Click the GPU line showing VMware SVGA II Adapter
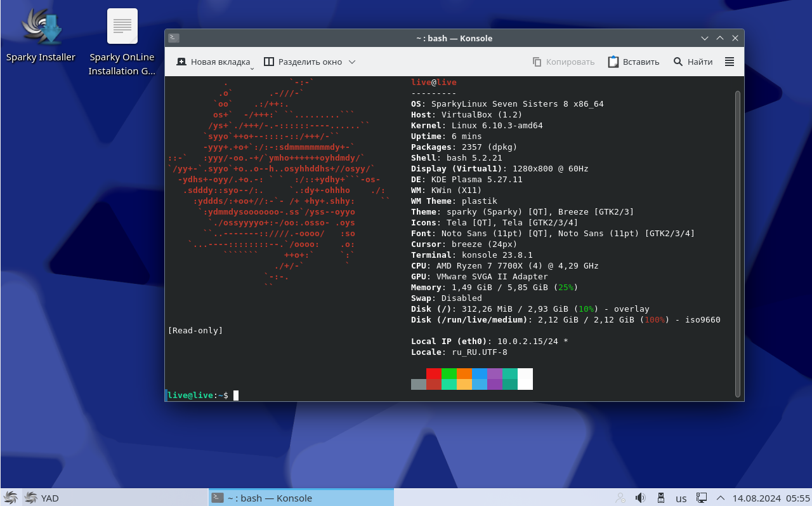Viewport: 812px width, 506px height. (x=480, y=277)
